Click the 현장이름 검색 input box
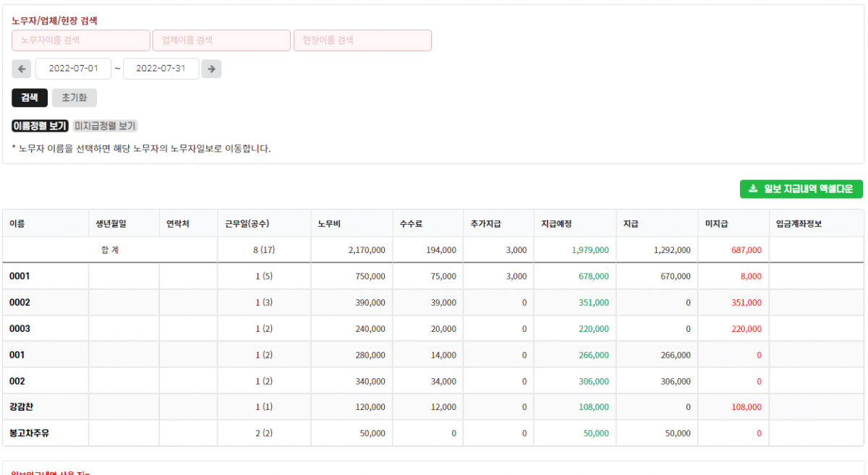Viewport: 868px width, 475px height. (362, 40)
